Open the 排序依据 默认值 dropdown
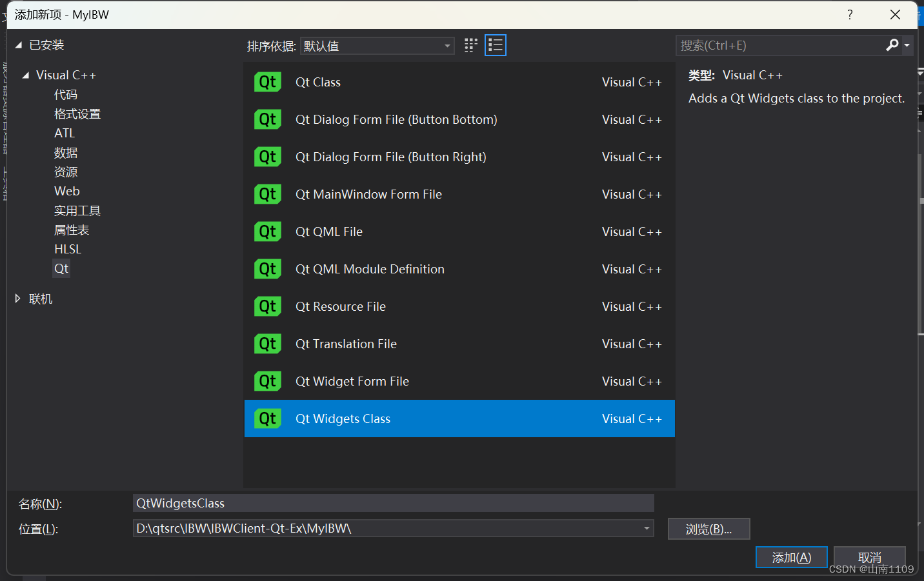Viewport: 924px width, 581px height. (x=377, y=46)
